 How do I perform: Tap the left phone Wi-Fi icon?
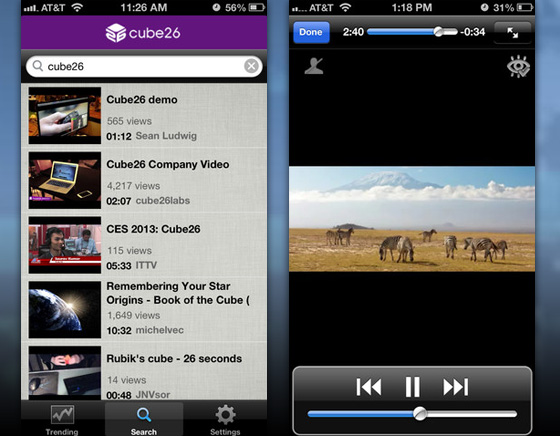pos(77,7)
